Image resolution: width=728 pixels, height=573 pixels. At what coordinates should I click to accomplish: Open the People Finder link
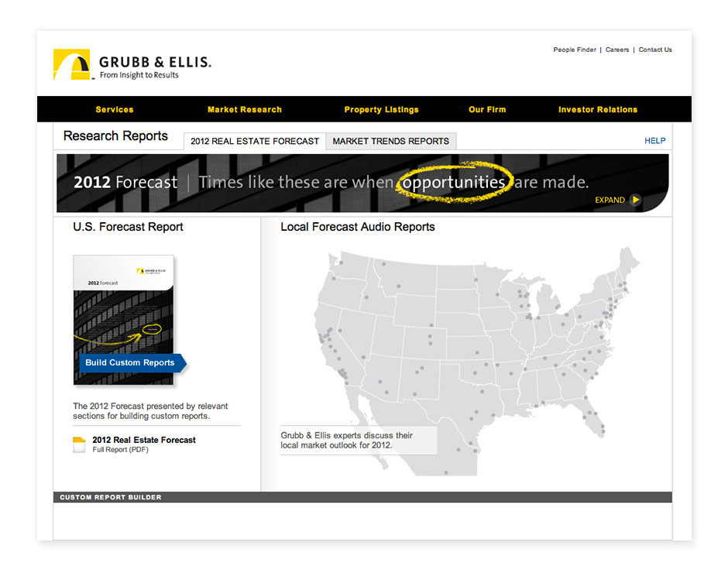[x=575, y=50]
